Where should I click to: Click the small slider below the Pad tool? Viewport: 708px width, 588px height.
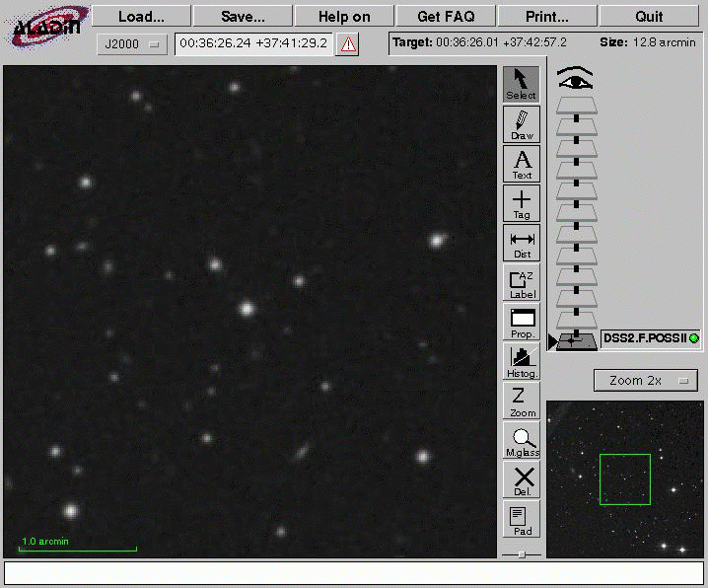(522, 554)
